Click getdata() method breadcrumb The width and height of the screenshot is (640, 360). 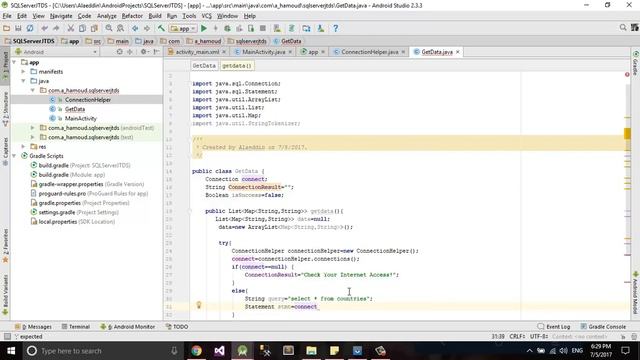237,66
